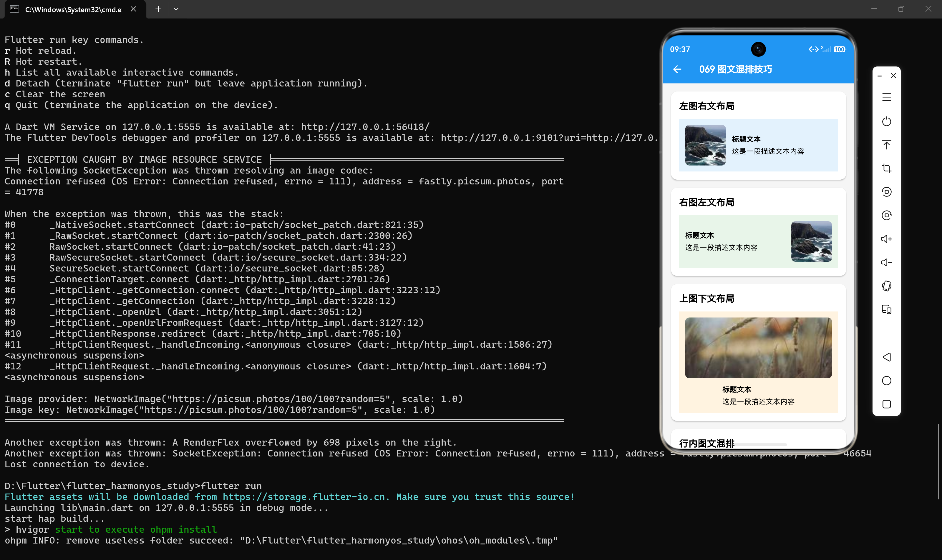Tap 这是一段描述文本内容 in the 上图下文布局 card
The image size is (942, 560).
(758, 401)
